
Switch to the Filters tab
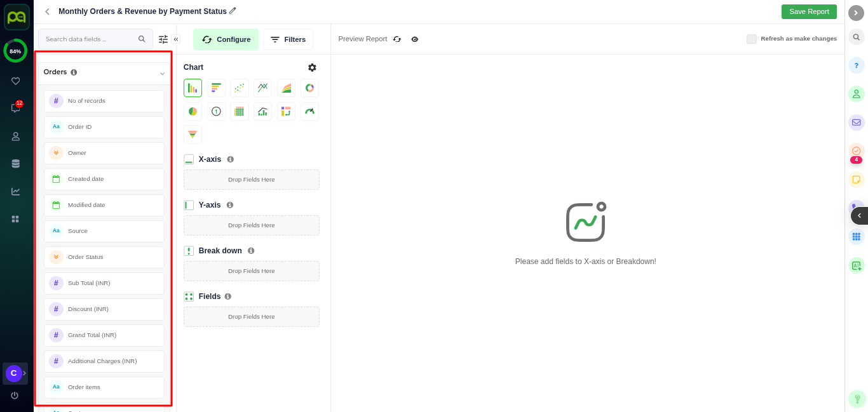click(288, 39)
